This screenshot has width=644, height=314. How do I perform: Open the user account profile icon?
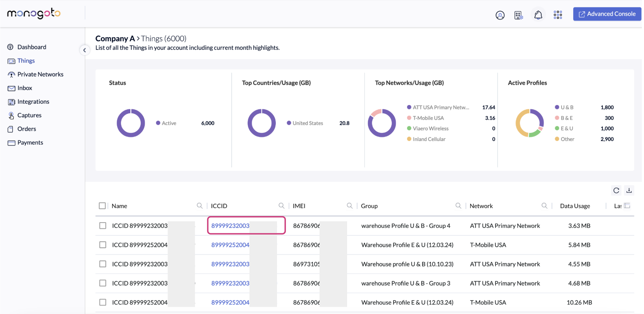point(500,15)
